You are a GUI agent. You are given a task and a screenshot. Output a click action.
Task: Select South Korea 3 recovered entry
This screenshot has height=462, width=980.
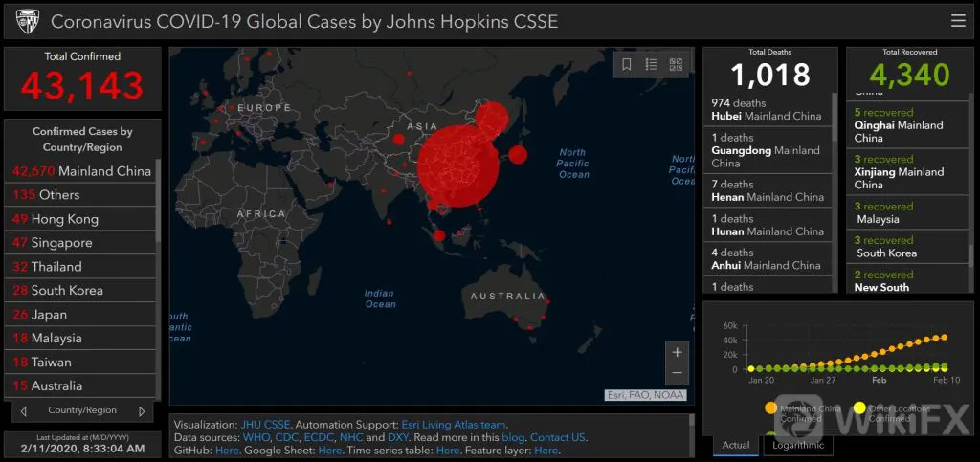(x=907, y=247)
